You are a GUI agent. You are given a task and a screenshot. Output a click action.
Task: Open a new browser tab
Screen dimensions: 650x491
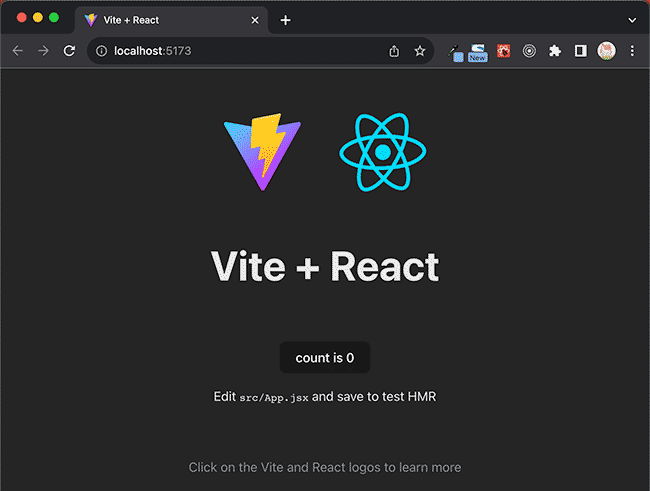coord(285,20)
